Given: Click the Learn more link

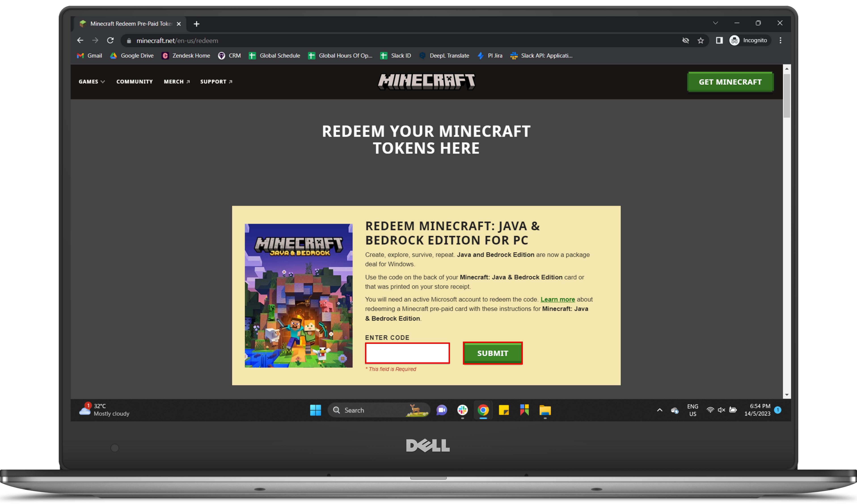Looking at the screenshot, I should 557,299.
